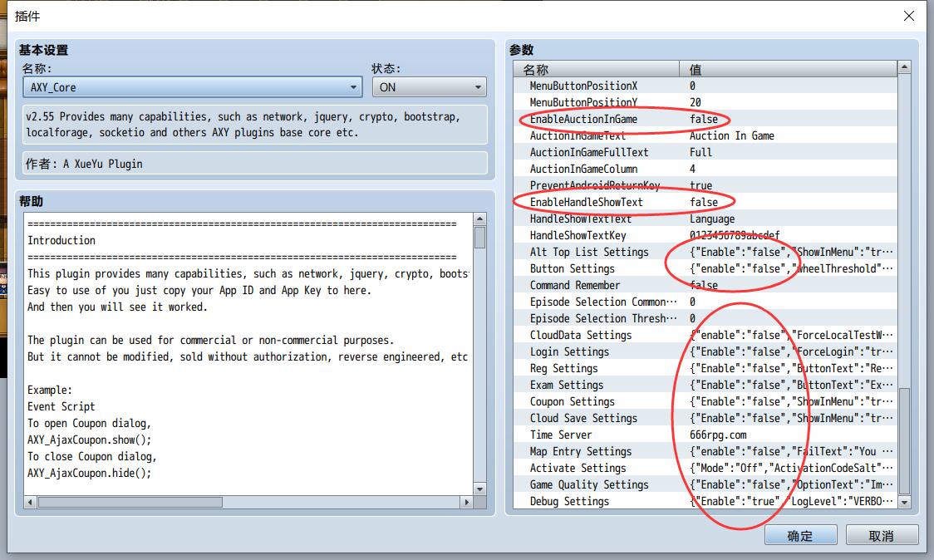Click the Language value of HandleShowTextText

[x=712, y=219]
